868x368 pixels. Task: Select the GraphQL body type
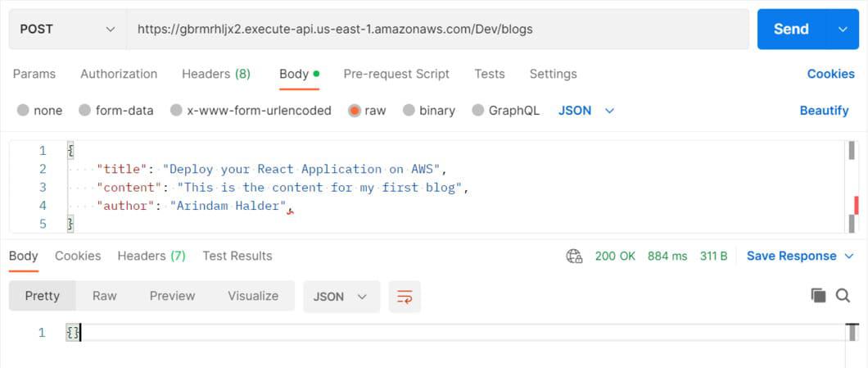point(478,111)
